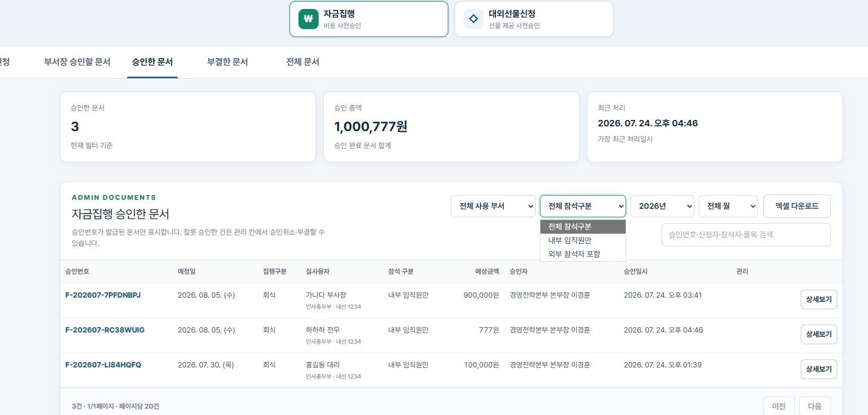Viewport: 868px width, 415px height.
Task: Click the 자금집행 승인한 문서 heading
Action: (121, 214)
